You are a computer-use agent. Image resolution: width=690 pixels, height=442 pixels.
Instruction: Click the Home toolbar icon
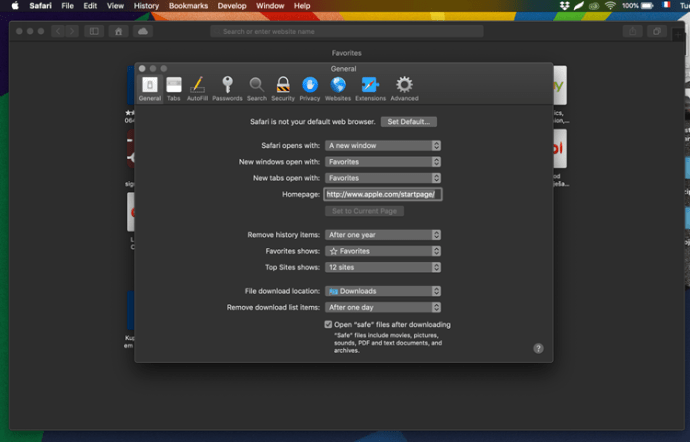pos(118,31)
